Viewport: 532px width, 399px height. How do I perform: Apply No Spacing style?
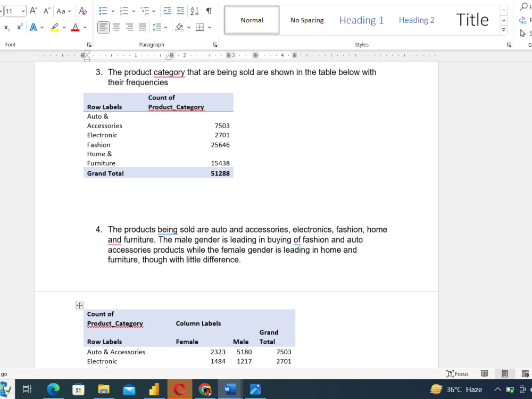(x=307, y=20)
